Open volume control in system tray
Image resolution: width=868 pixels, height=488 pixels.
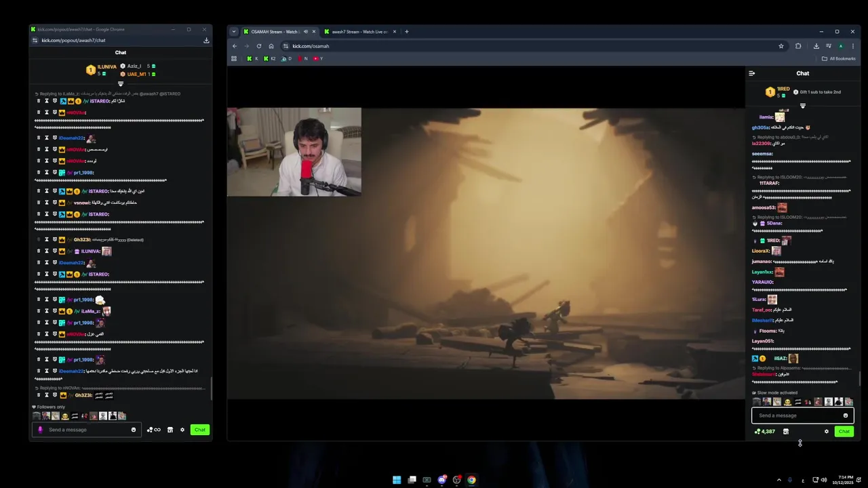click(x=824, y=480)
